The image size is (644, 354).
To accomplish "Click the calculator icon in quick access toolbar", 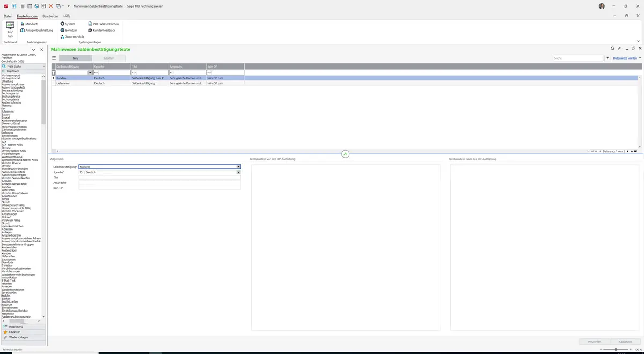I will point(23,5).
